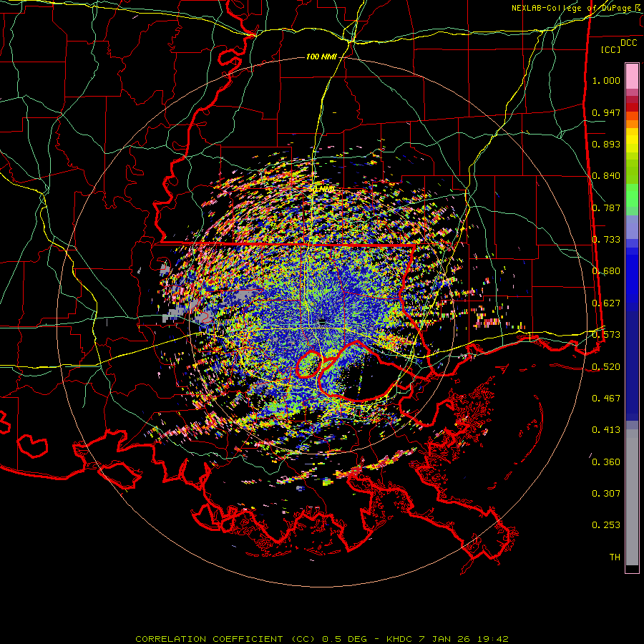Pick the pink color band near 1.000
This screenshot has width=644, height=644.
click(632, 77)
